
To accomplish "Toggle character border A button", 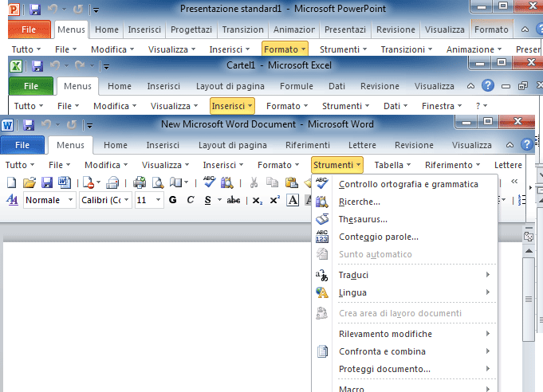I will point(293,200).
